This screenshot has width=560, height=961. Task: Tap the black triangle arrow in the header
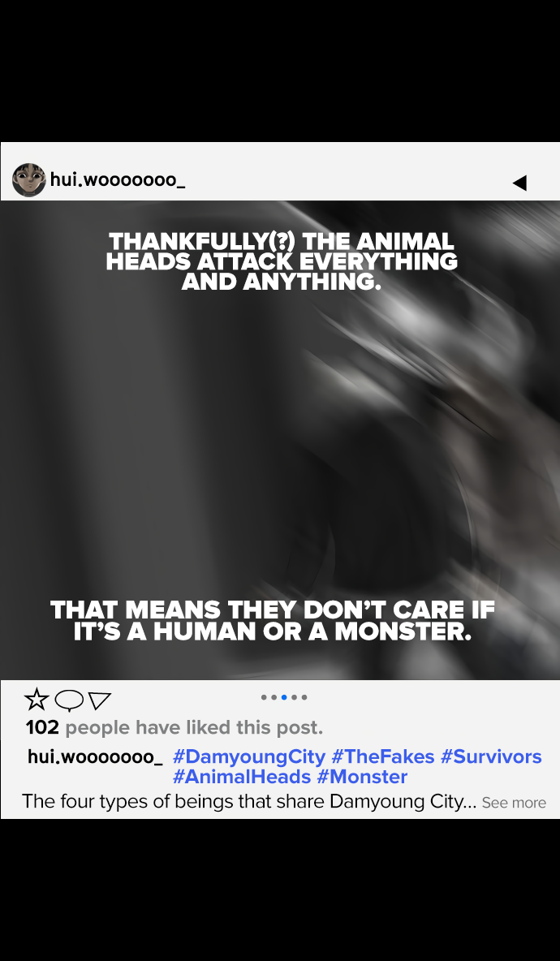[x=519, y=182]
